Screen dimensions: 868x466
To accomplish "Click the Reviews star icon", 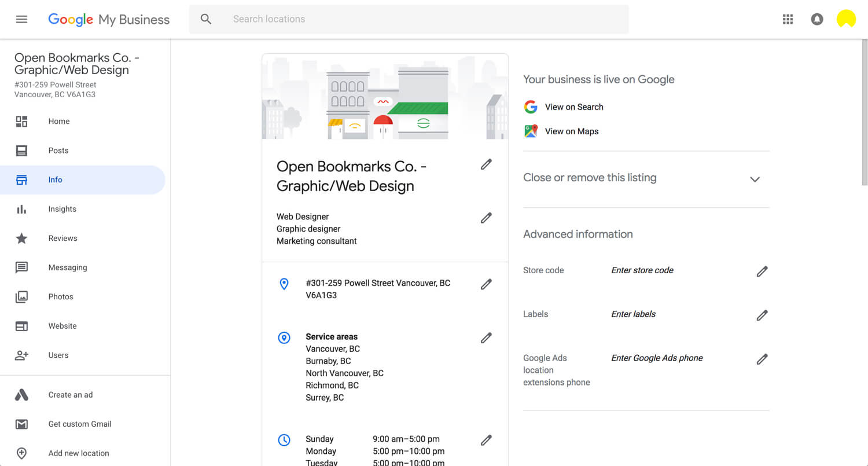I will pos(21,238).
